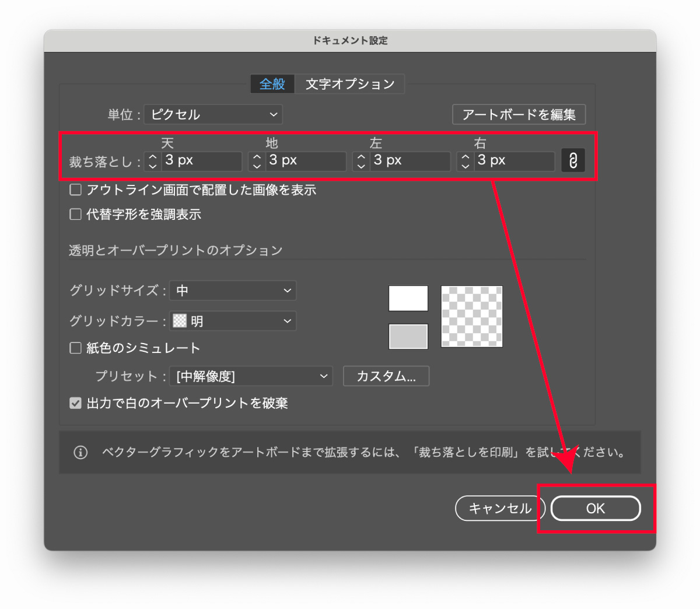Click the ドキュメント設定 dialog title
700x609 pixels.
click(350, 41)
